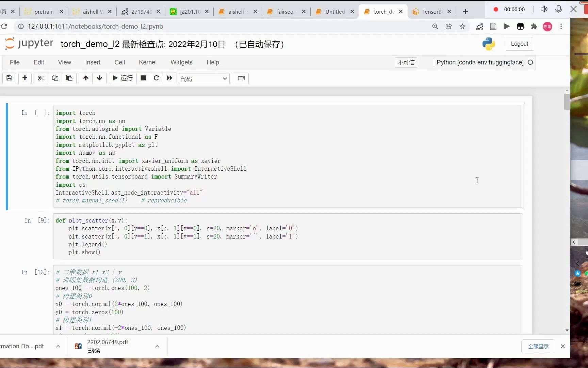Switch to the pretrain tab
This screenshot has height=368, width=588.
tap(44, 12)
